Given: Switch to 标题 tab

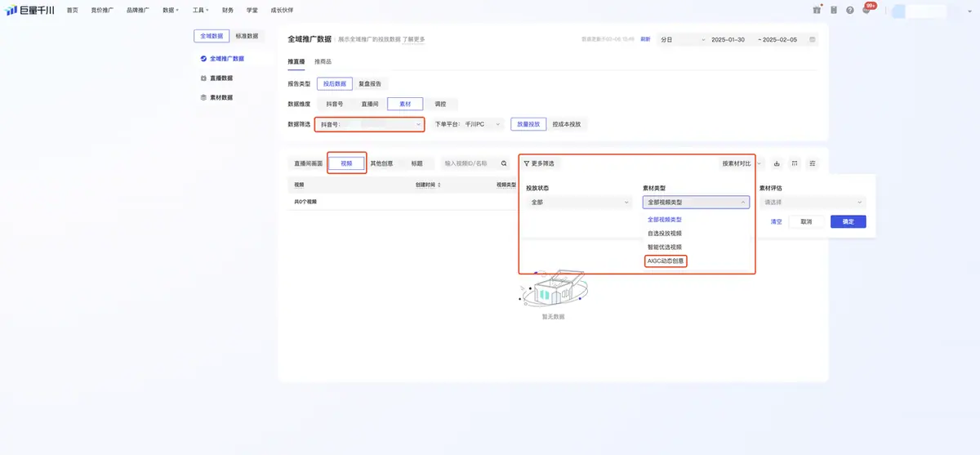Looking at the screenshot, I should (416, 163).
